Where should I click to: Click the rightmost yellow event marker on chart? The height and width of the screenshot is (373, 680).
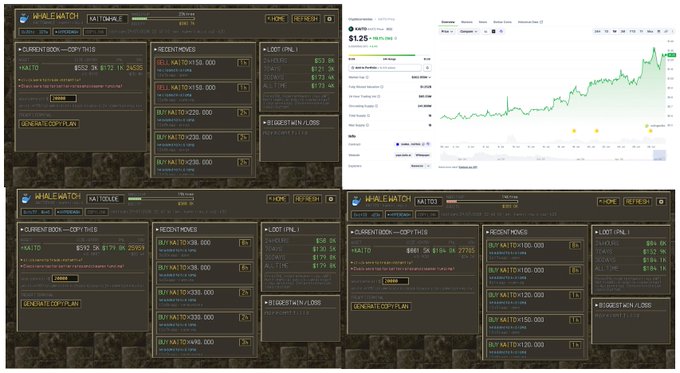[650, 131]
